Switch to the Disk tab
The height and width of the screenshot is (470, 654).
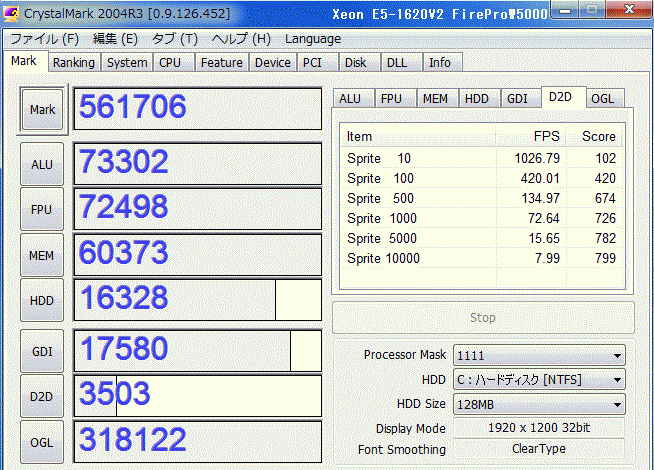point(360,63)
